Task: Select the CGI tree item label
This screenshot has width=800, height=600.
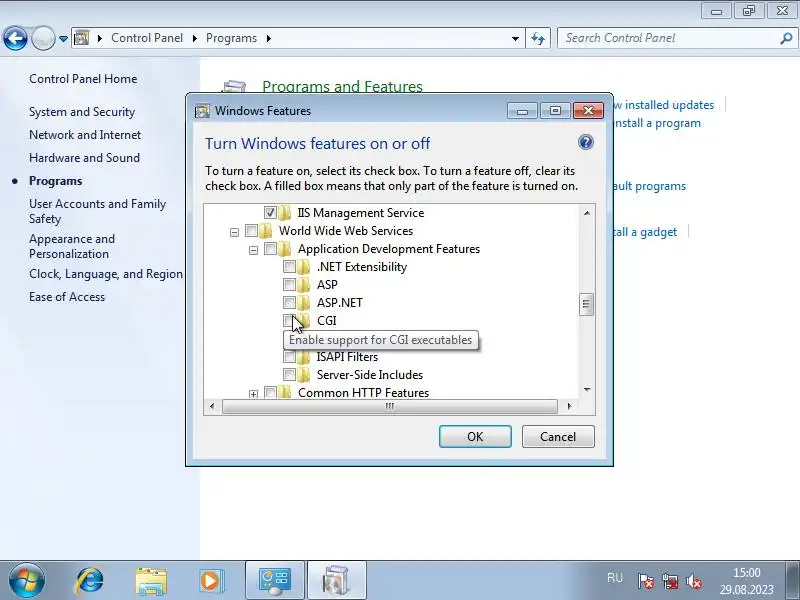Action: coord(327,321)
